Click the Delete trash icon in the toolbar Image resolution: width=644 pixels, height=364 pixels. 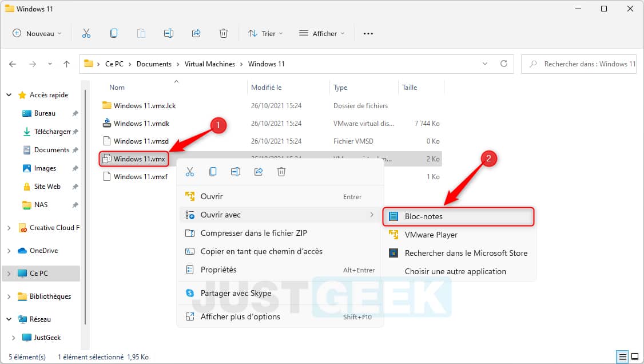click(x=224, y=34)
